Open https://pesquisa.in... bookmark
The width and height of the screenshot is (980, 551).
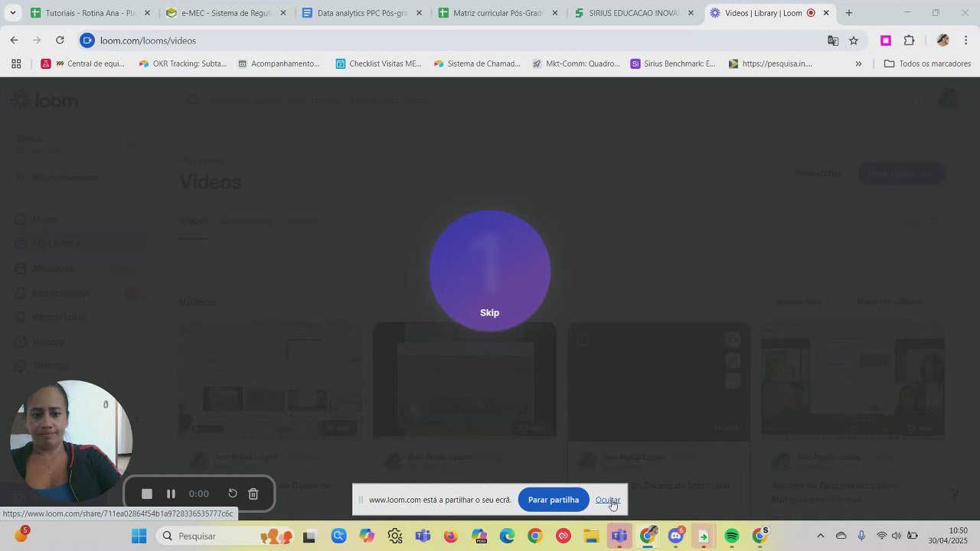click(x=770, y=64)
